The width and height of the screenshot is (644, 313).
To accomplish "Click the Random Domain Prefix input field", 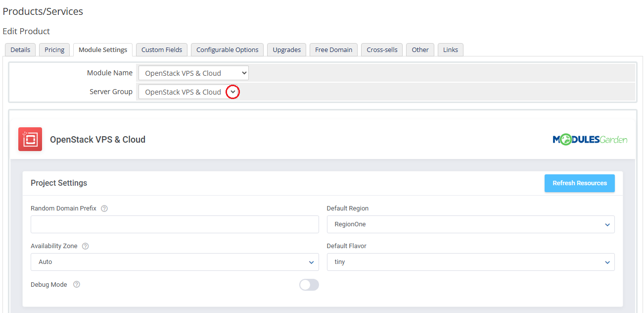I will click(x=175, y=224).
